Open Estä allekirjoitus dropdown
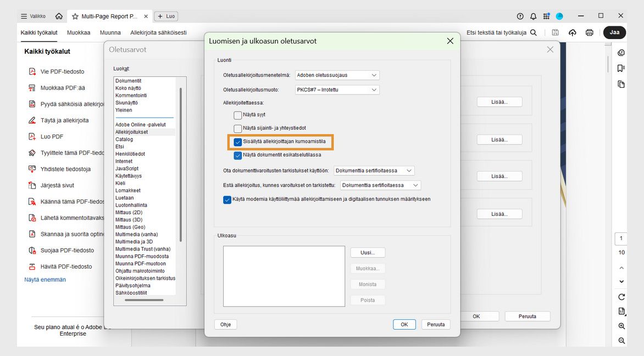The width and height of the screenshot is (644, 356). pos(380,185)
